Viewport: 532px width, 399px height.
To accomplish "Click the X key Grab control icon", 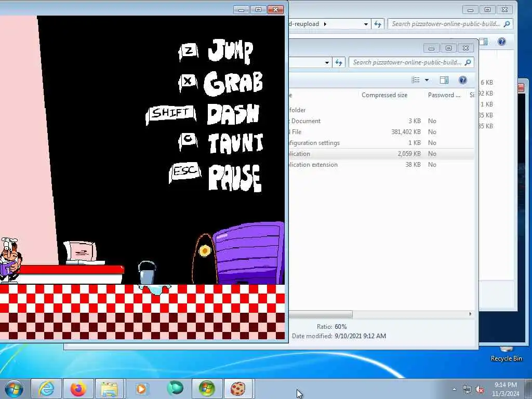I will pyautogui.click(x=188, y=82).
